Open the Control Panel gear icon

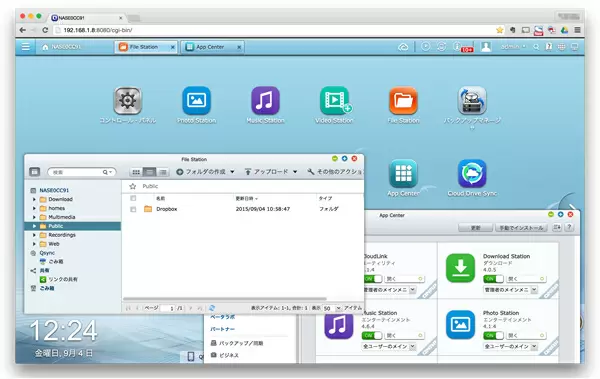[127, 101]
